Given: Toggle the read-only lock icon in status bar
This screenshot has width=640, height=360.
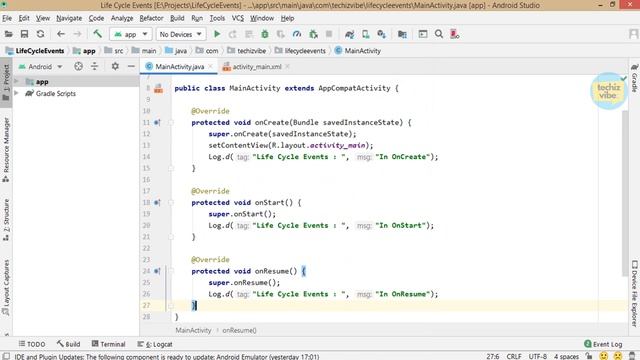Looking at the screenshot, I should (x=589, y=356).
